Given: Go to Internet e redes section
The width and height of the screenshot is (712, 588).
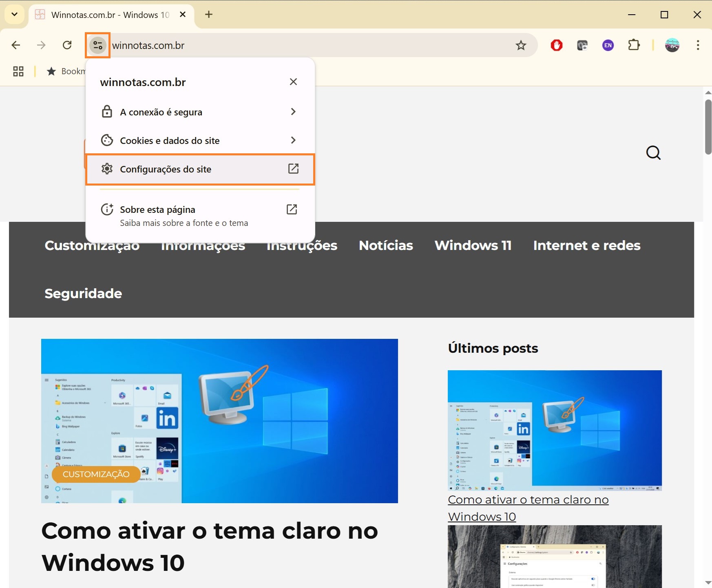Looking at the screenshot, I should [x=587, y=245].
